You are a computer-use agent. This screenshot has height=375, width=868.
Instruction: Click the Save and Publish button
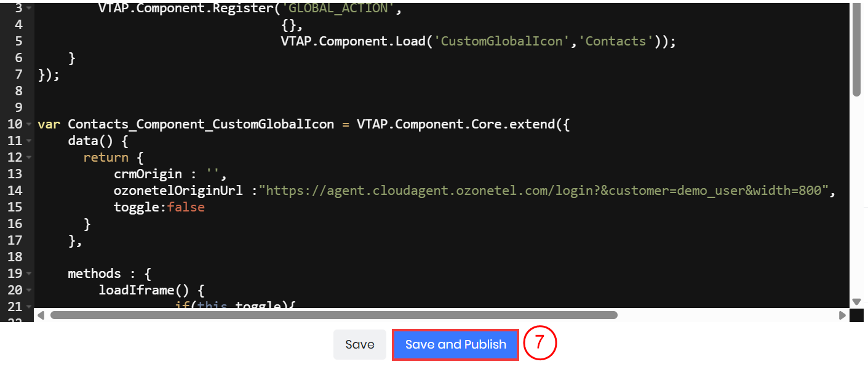[x=455, y=345]
